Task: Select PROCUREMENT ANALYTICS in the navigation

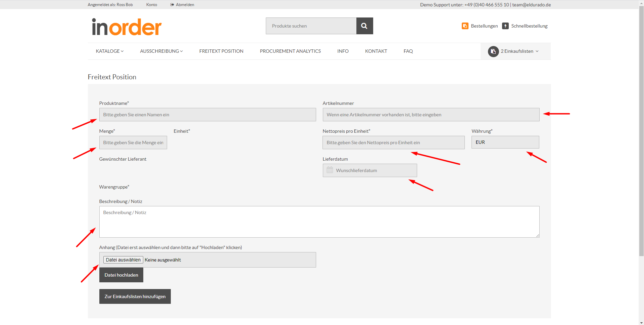Action: [x=290, y=51]
